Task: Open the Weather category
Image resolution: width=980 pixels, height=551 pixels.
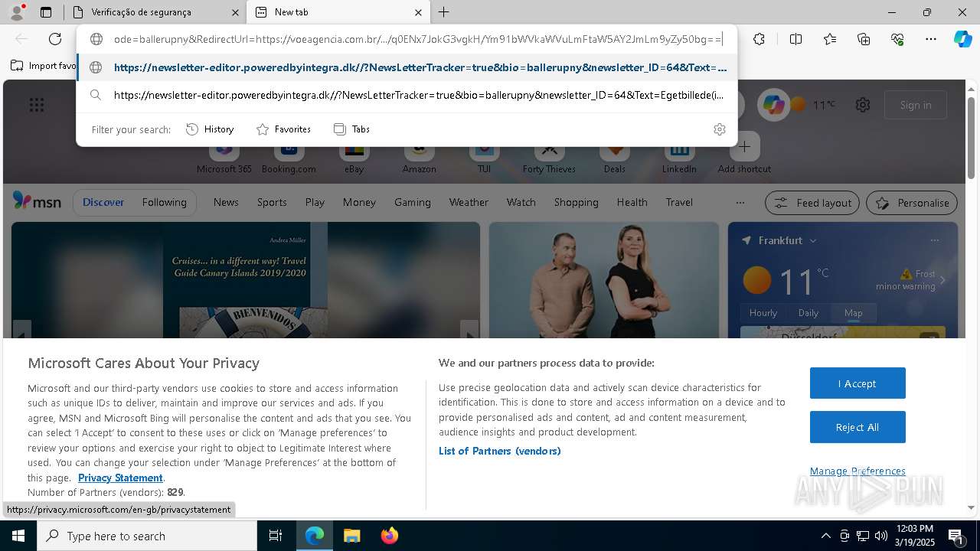Action: coord(469,202)
